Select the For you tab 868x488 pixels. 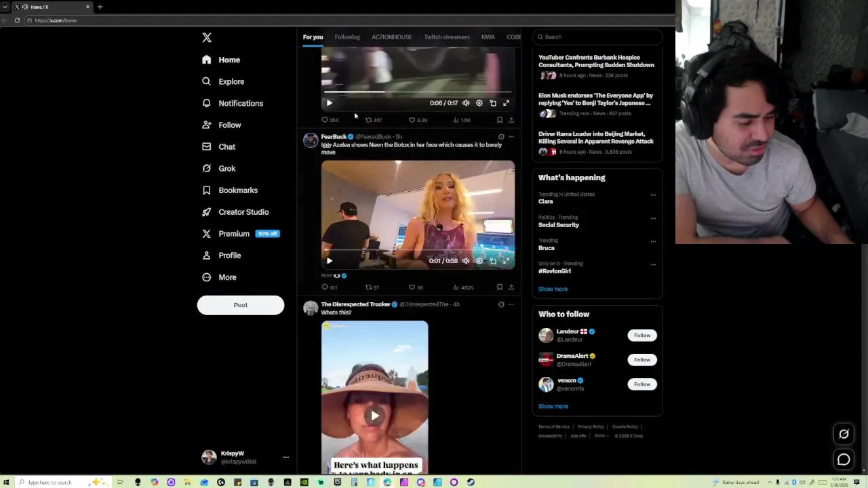[313, 37]
